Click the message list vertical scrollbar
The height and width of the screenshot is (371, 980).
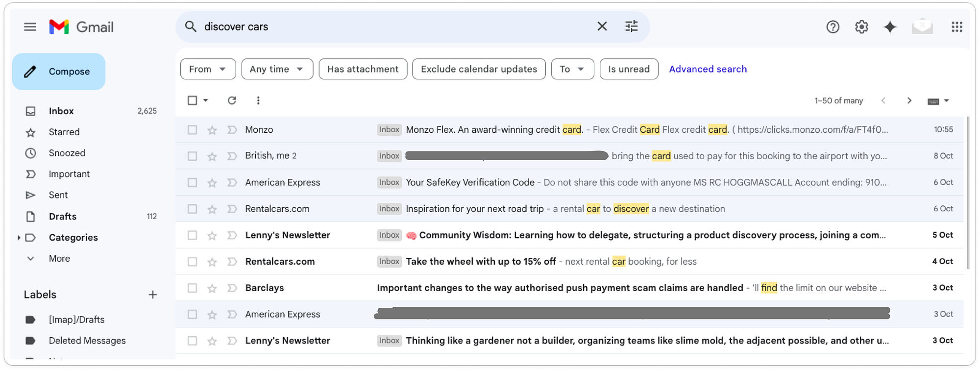pyautogui.click(x=968, y=193)
